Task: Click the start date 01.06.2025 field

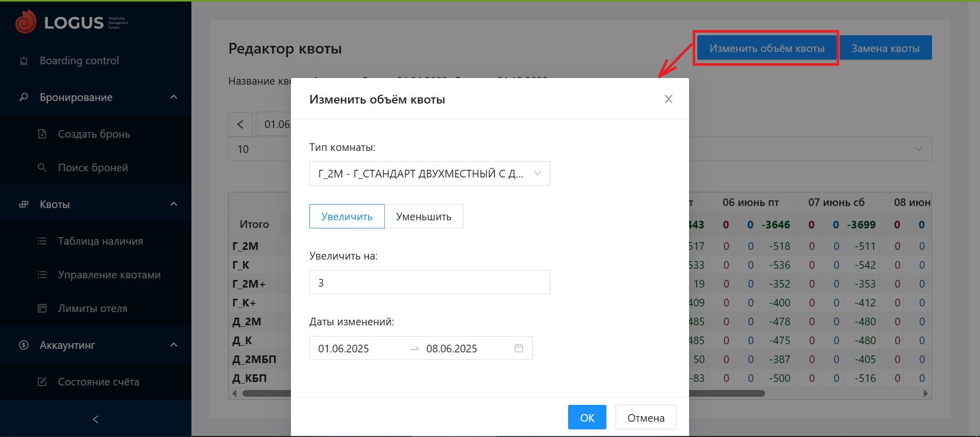Action: point(344,348)
